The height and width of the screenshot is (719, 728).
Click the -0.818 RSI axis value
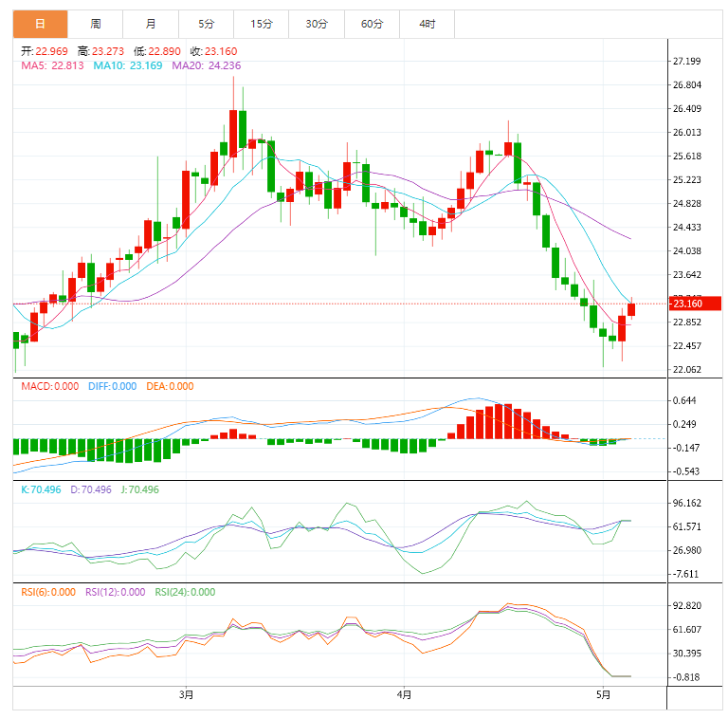(x=685, y=677)
